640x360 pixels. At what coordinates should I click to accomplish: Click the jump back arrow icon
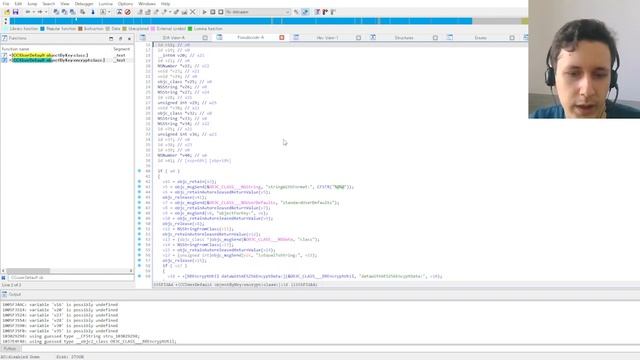click(28, 12)
